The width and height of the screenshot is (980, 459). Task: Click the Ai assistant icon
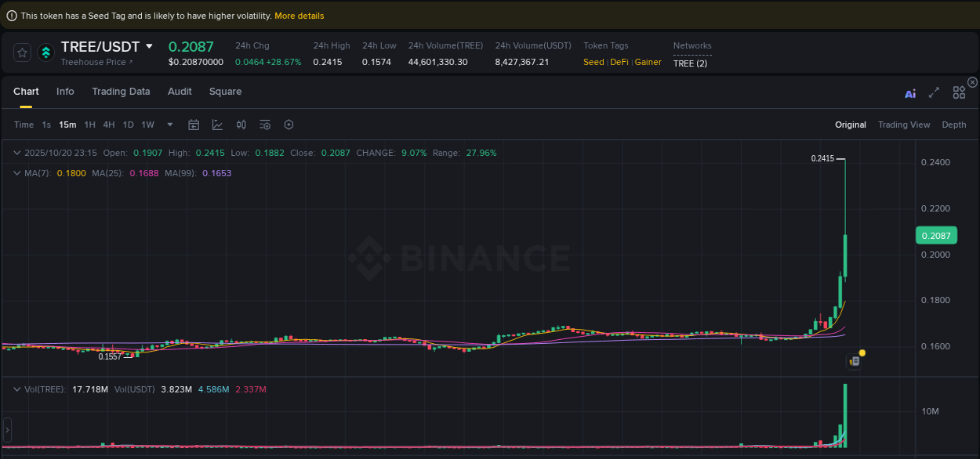910,92
